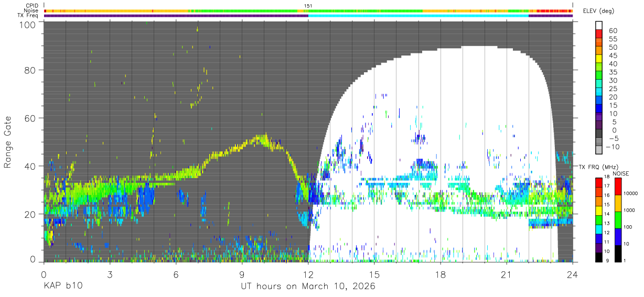Screen dimensions: 644x297
Task: Click the y-axis tick label 40
Action: pos(30,166)
